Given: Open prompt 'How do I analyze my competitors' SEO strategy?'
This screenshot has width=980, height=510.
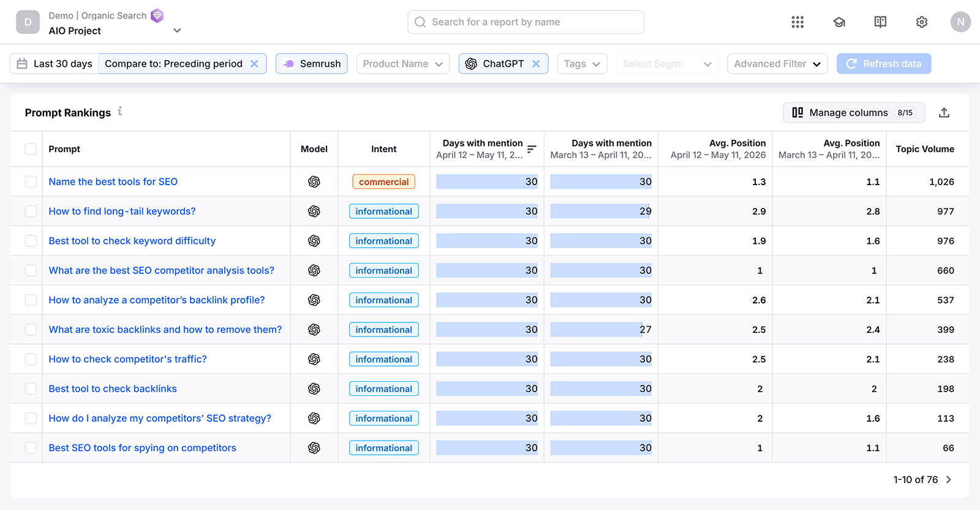Looking at the screenshot, I should [160, 418].
